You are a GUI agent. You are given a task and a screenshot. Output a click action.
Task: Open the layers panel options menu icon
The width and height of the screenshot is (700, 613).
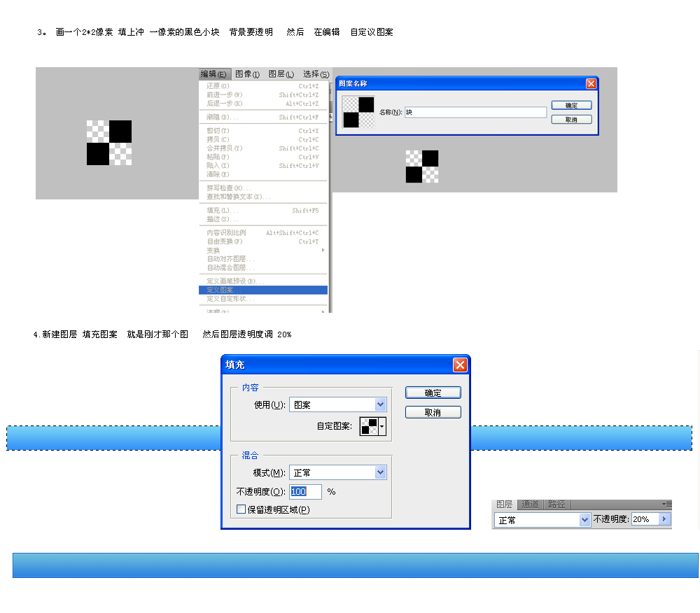tap(667, 504)
